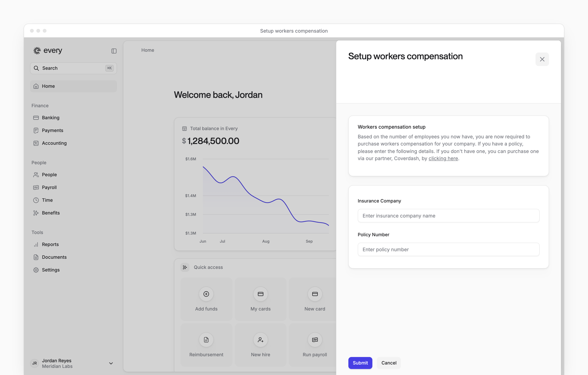The height and width of the screenshot is (375, 588).
Task: Submit the workers compensation form
Action: pos(360,363)
